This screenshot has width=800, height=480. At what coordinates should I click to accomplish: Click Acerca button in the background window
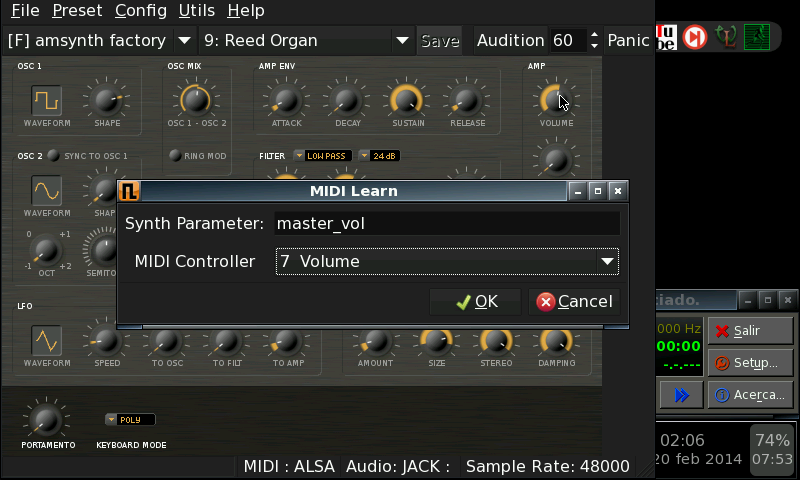pyautogui.click(x=750, y=395)
